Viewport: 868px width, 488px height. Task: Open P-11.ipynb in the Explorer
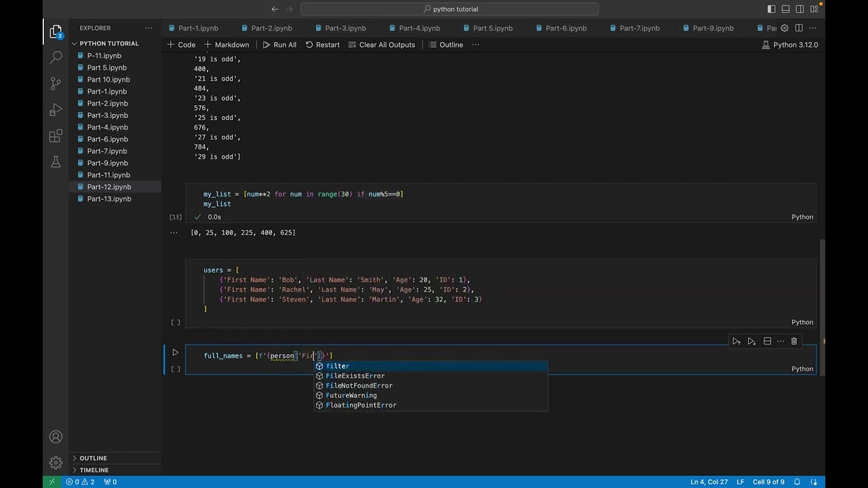(x=115, y=56)
